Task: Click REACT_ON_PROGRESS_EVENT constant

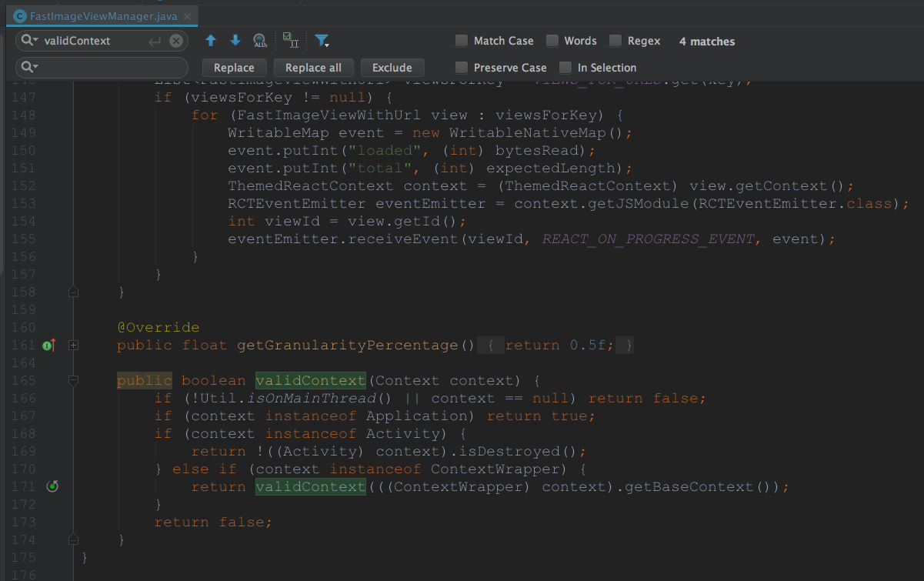Action: pyautogui.click(x=649, y=239)
